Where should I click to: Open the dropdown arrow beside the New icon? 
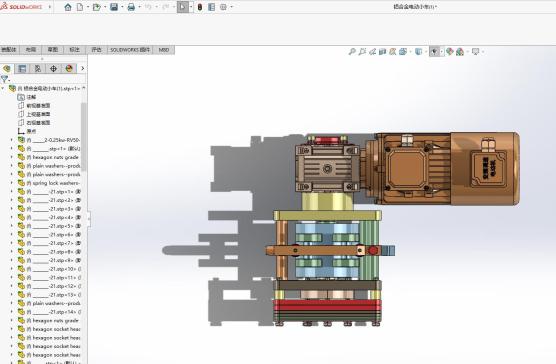[x=88, y=7]
